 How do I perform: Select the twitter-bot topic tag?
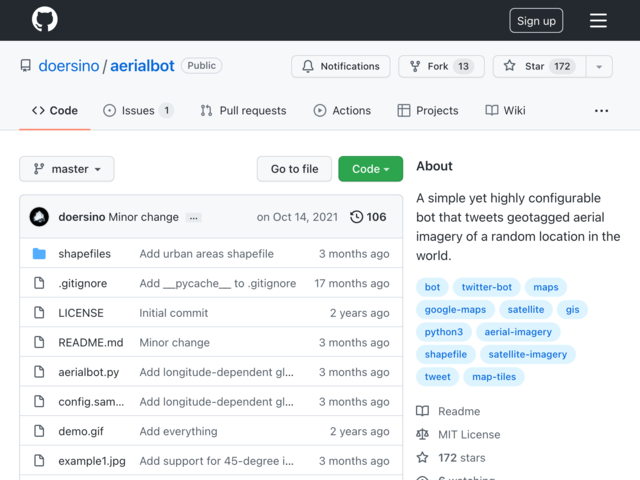[487, 287]
